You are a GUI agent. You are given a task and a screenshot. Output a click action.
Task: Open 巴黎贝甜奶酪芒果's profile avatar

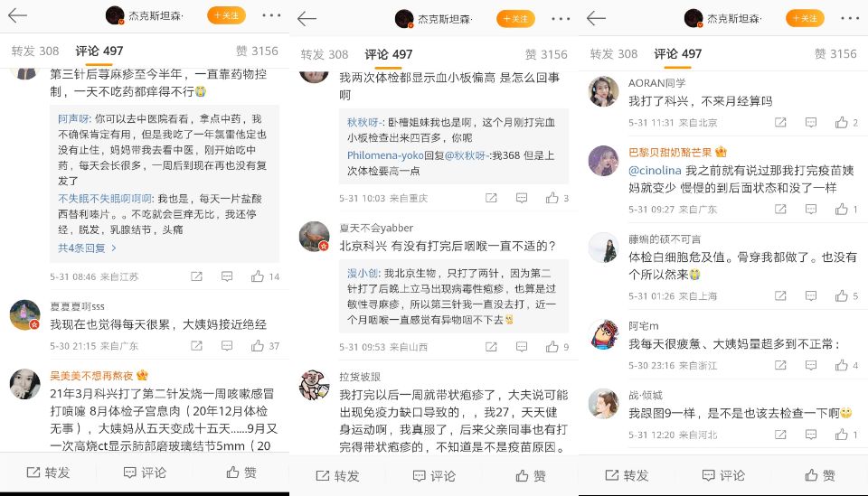[x=603, y=161]
